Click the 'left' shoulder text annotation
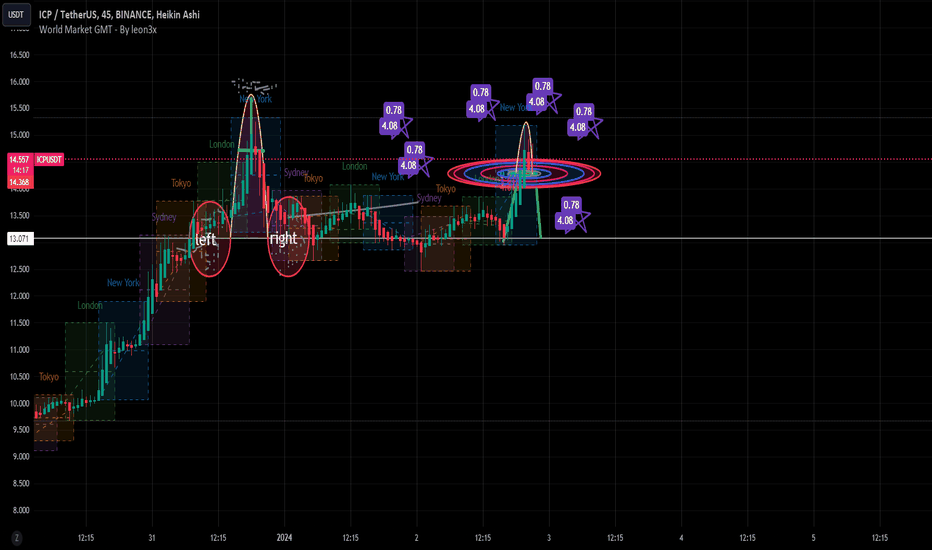This screenshot has width=932, height=550. pos(206,239)
